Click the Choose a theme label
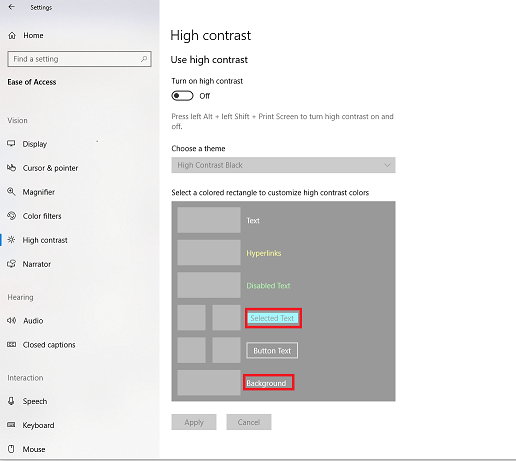This screenshot has height=461, width=516. [x=198, y=148]
